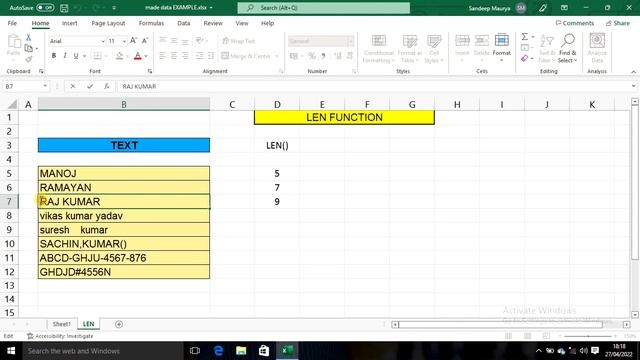Screen dimensions: 640x360
Task: Switch to the Page Layout tab
Action: (x=108, y=23)
